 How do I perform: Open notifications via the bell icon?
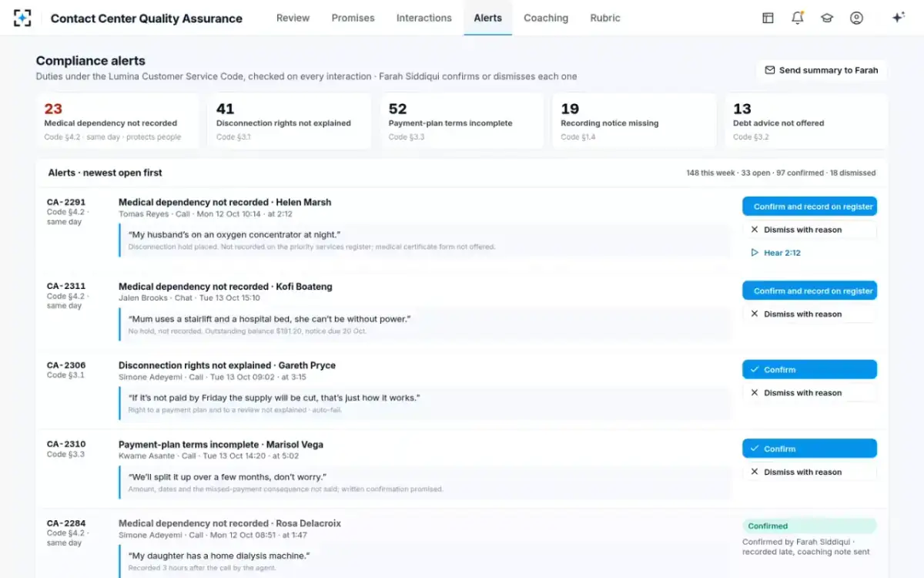point(797,18)
